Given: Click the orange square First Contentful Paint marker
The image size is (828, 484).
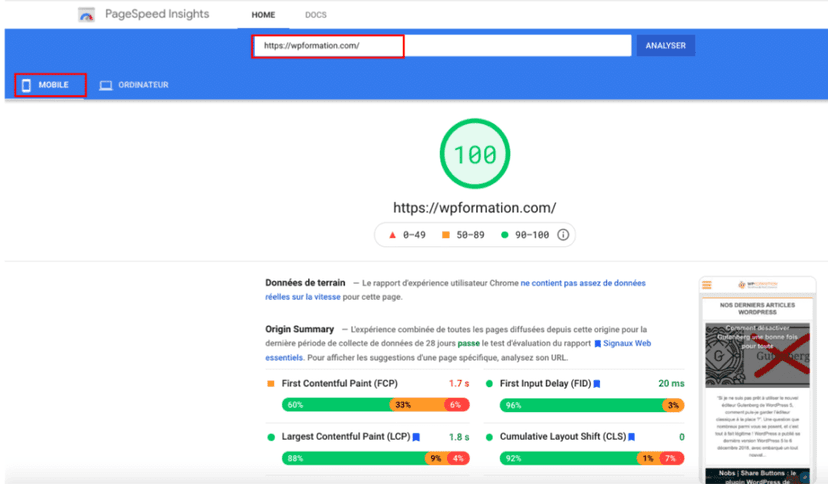Looking at the screenshot, I should [271, 383].
